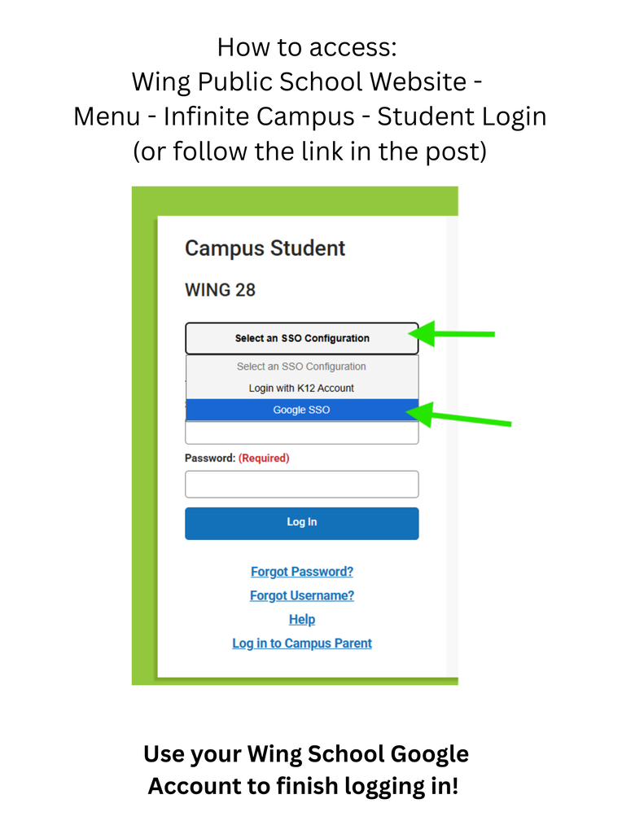Open the Forgot Username? link
Screen dimensions: 644x834
click(302, 595)
